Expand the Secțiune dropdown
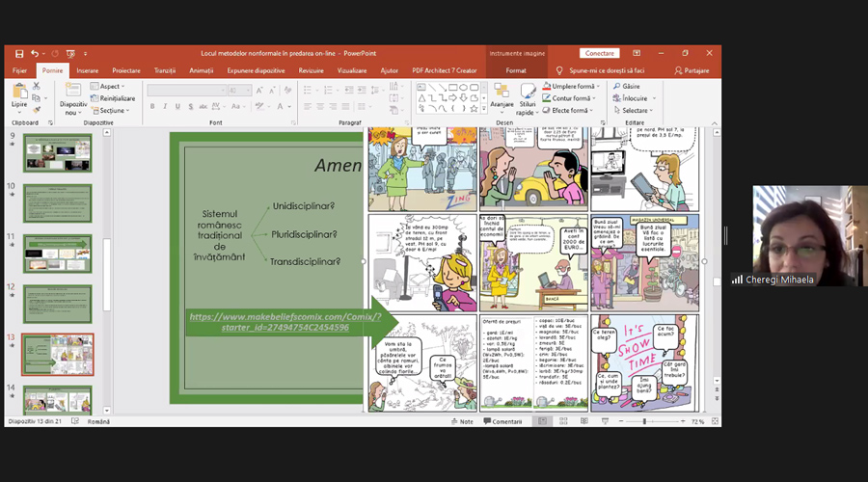Screen dimensions: 868x482 (x=111, y=110)
